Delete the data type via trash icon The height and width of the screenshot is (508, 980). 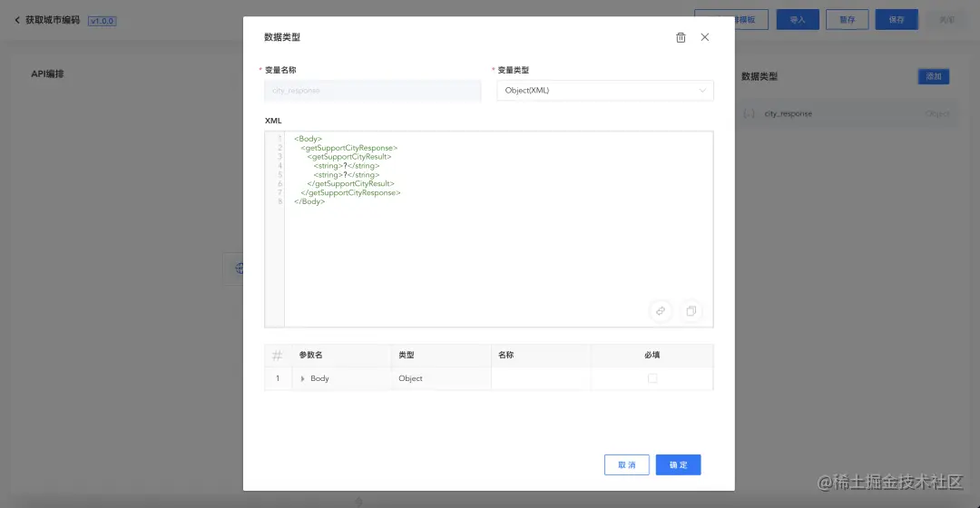click(681, 37)
